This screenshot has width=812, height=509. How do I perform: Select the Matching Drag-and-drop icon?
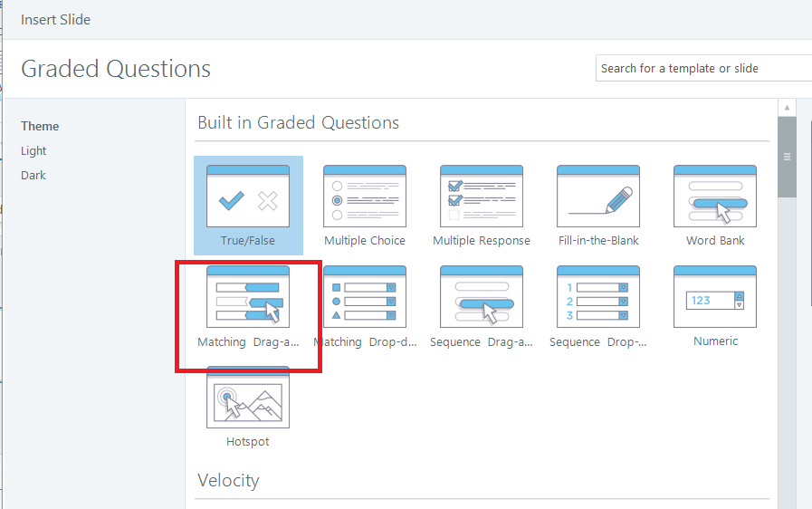(248, 296)
